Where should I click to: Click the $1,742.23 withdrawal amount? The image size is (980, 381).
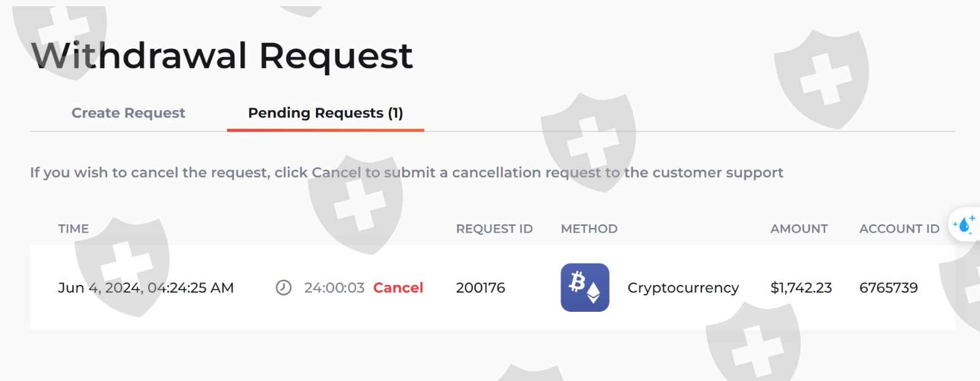point(801,288)
